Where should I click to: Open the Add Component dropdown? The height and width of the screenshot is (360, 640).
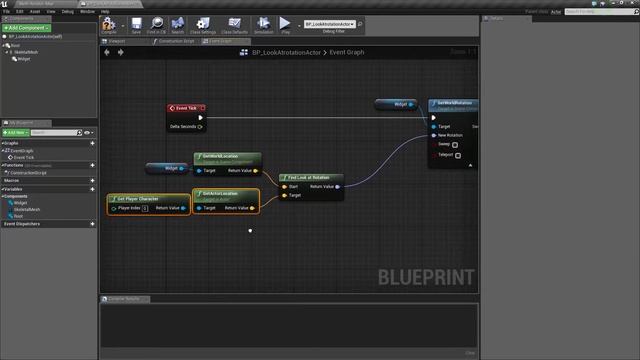(x=27, y=28)
